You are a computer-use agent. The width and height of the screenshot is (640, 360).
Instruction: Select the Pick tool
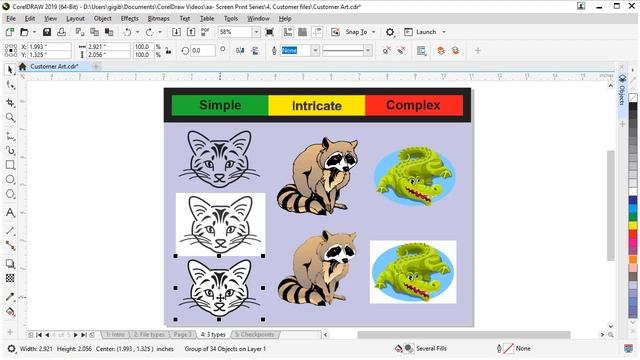tap(10, 70)
